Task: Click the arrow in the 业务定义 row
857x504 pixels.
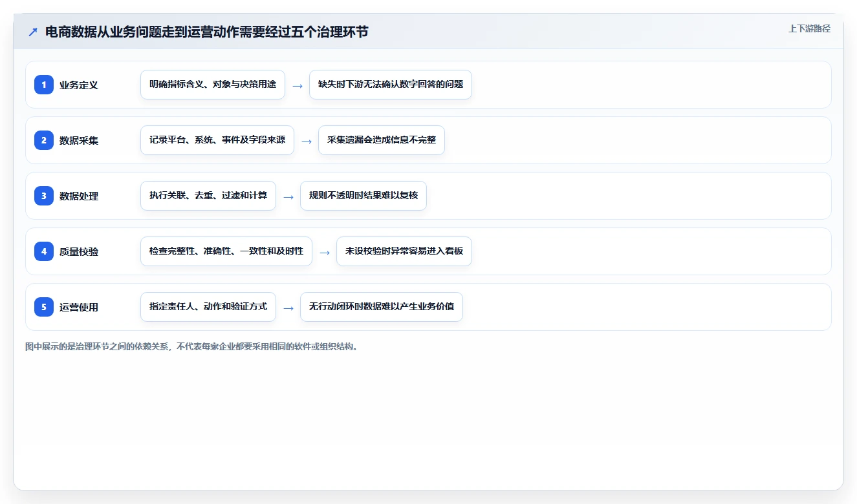Action: tap(298, 86)
